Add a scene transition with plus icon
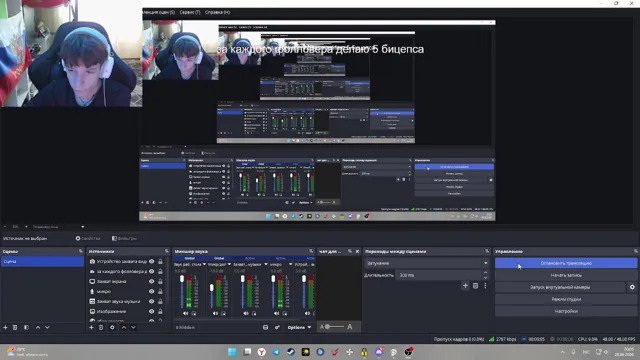The height and width of the screenshot is (360, 640). 465,286
